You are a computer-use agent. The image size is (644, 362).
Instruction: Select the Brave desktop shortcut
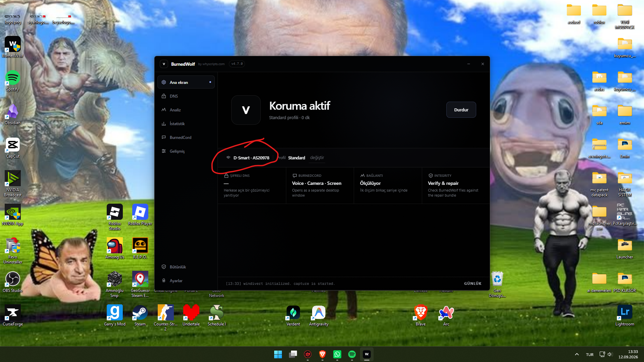point(421,315)
